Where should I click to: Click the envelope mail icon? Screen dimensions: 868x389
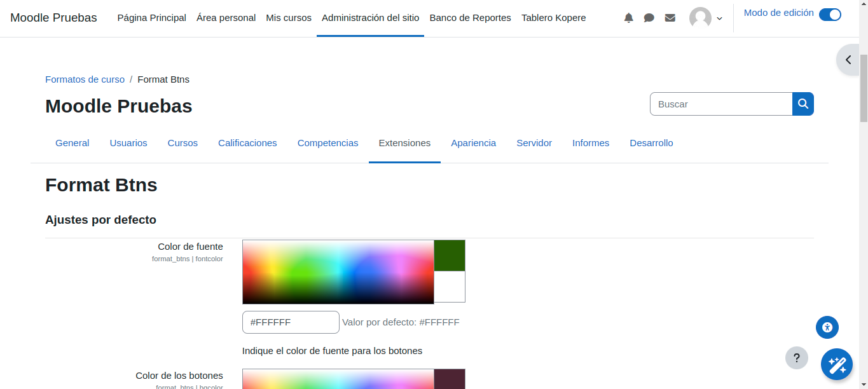click(x=670, y=18)
